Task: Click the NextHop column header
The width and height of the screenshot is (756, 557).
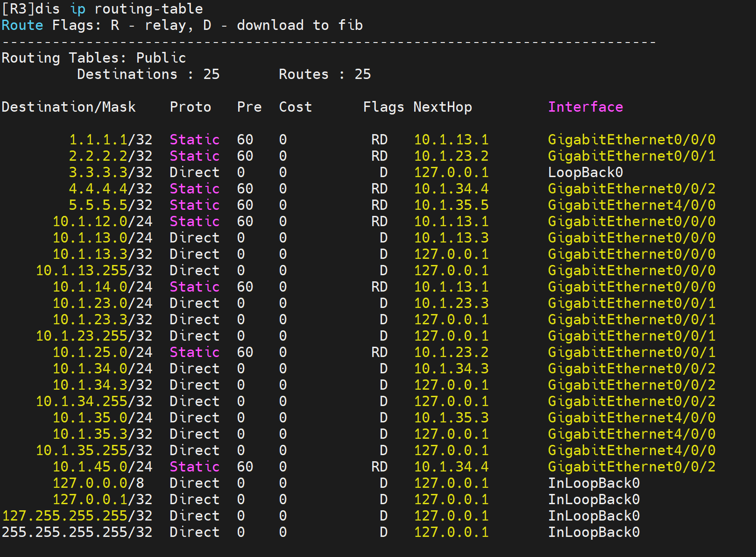Action: pos(442,107)
